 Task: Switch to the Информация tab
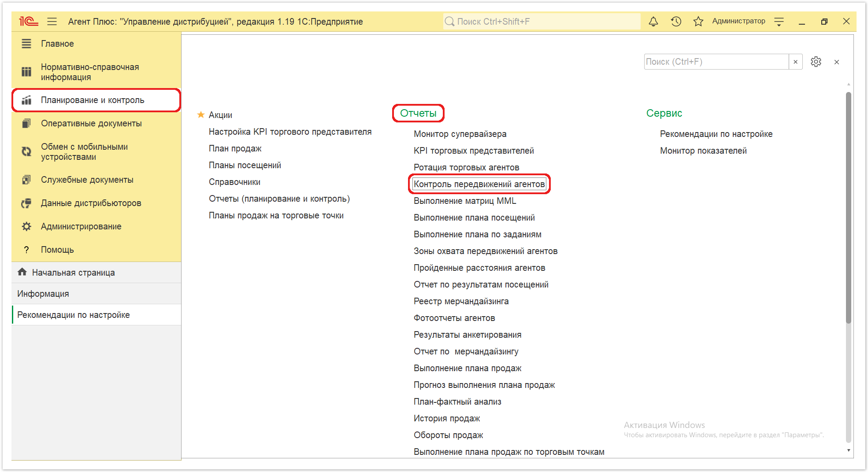tap(96, 294)
